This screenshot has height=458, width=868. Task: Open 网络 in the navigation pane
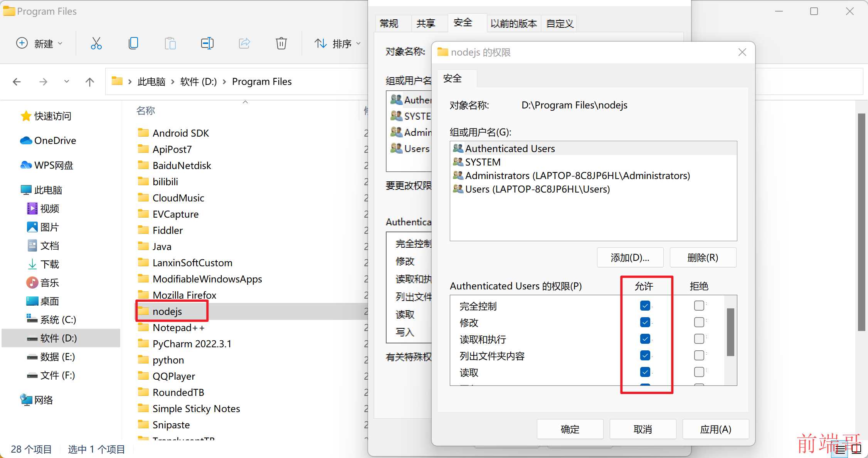[x=37, y=400]
